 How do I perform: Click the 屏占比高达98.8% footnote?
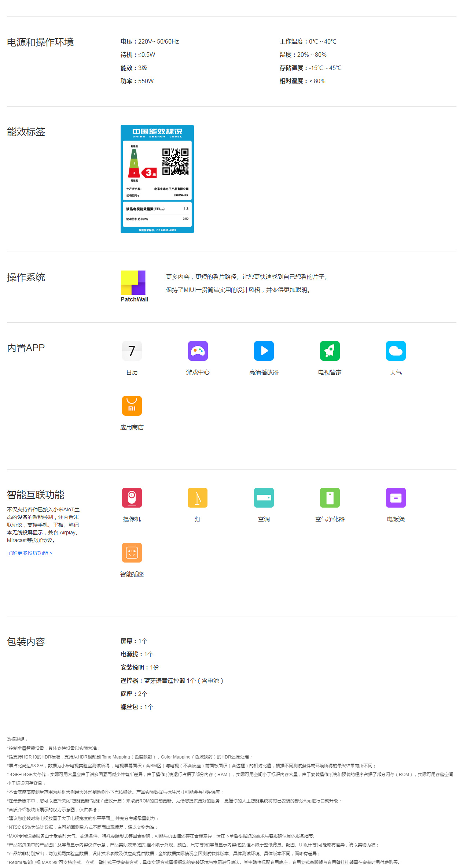coord(192,765)
